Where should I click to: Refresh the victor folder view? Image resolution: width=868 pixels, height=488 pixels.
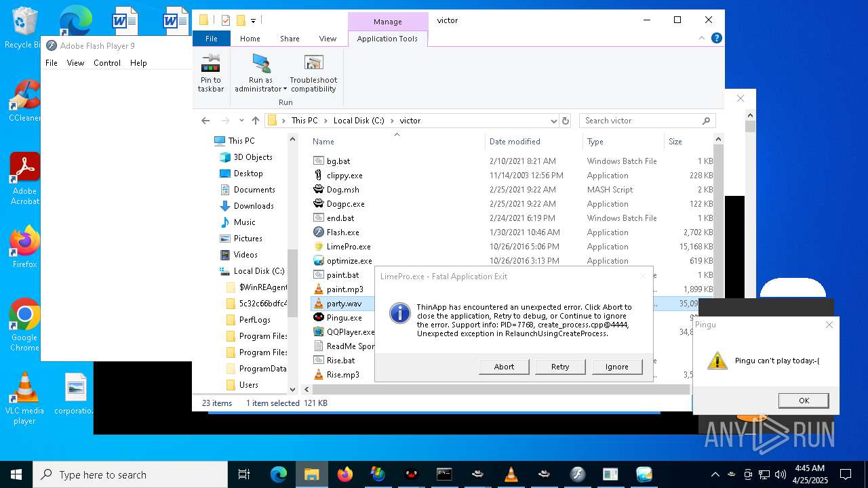(566, 121)
